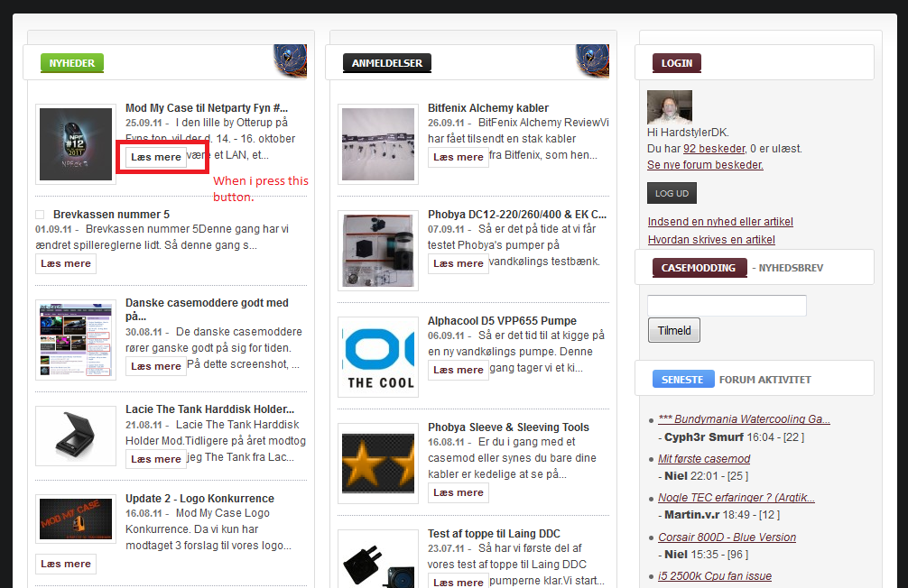908x588 pixels.
Task: Select the CASEMODDING newsletter label
Action: [x=700, y=268]
